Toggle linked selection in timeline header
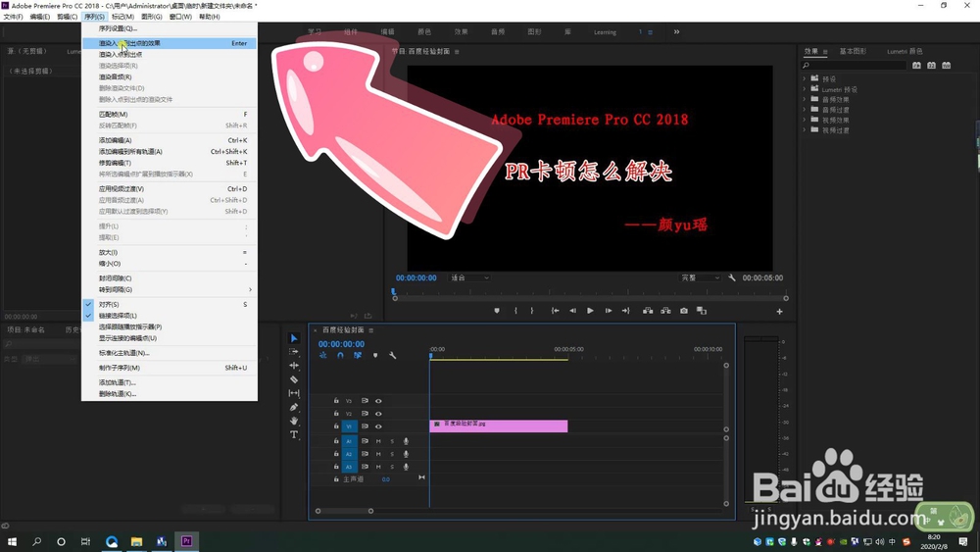980x552 pixels. point(358,355)
